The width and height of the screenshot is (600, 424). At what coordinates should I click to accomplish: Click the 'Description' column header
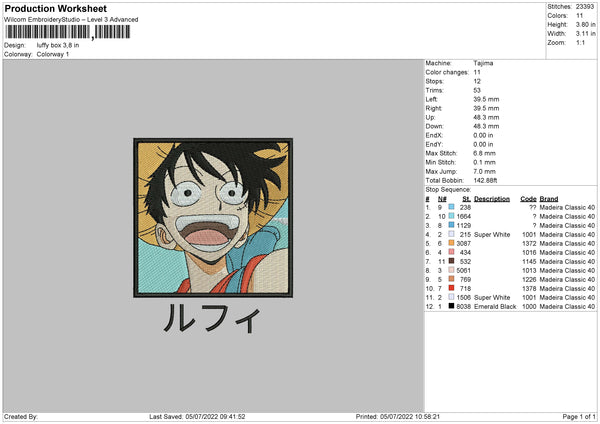click(x=492, y=199)
